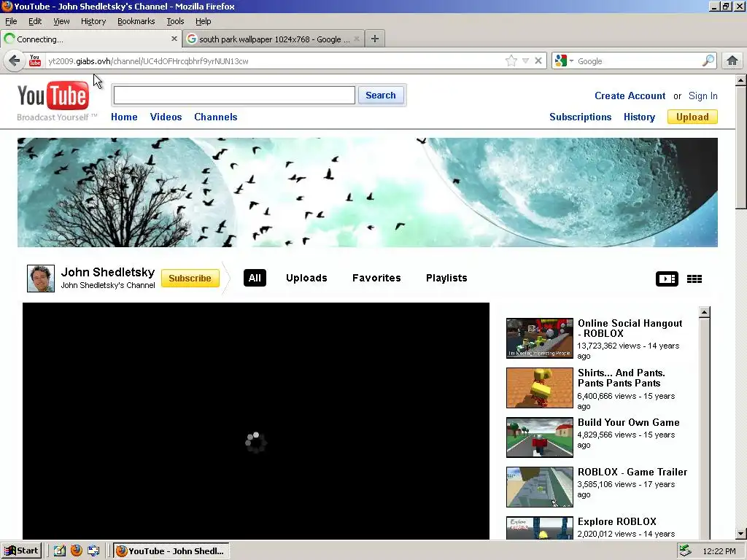This screenshot has width=747, height=560.
Task: Open the Tools menu
Action: pyautogui.click(x=175, y=21)
